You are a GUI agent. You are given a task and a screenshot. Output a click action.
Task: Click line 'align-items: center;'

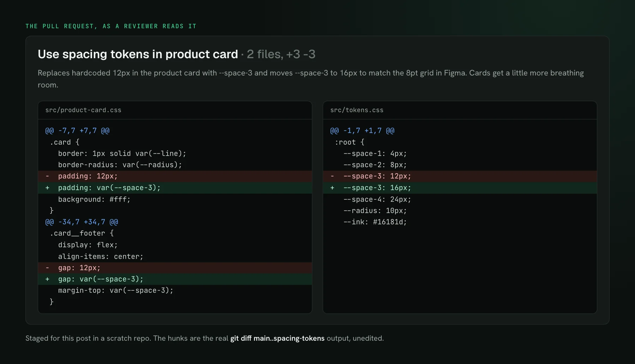[101, 256]
